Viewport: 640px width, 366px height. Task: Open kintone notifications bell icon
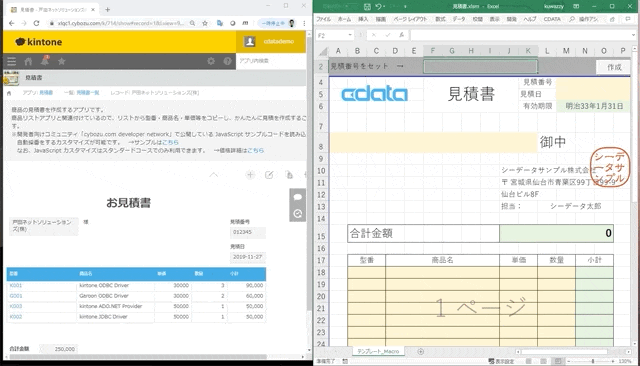pyautogui.click(x=45, y=61)
